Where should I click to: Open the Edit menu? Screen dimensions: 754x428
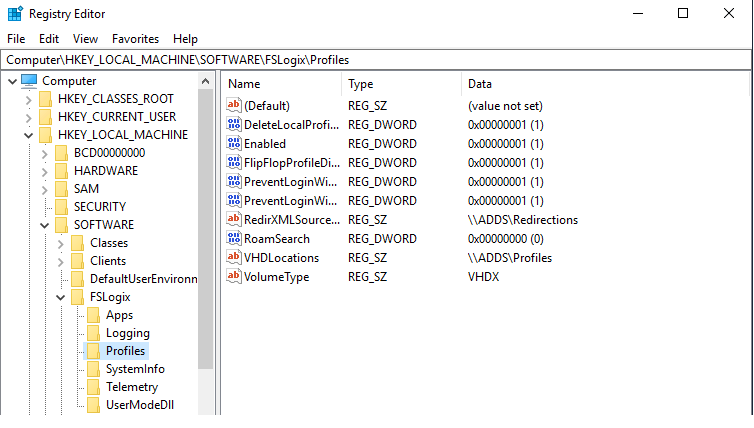[x=49, y=38]
